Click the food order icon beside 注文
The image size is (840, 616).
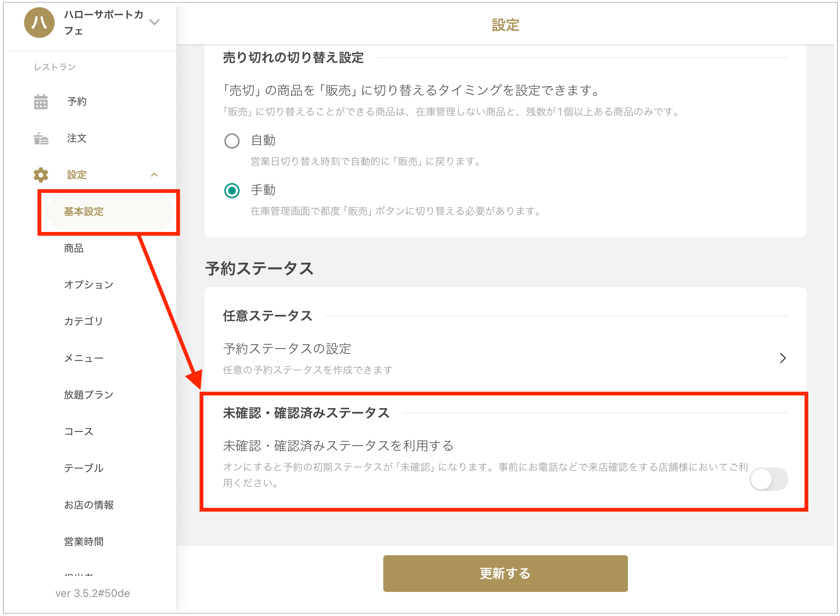tap(41, 138)
